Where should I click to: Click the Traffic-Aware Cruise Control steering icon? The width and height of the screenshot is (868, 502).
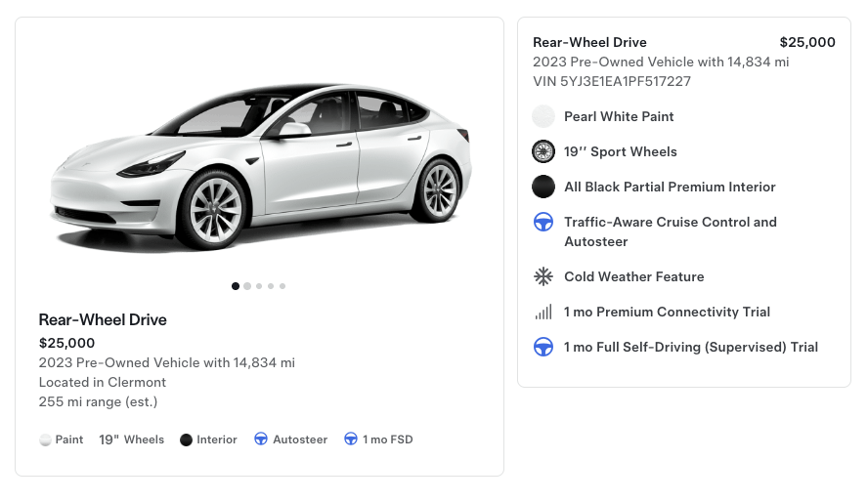coord(543,223)
